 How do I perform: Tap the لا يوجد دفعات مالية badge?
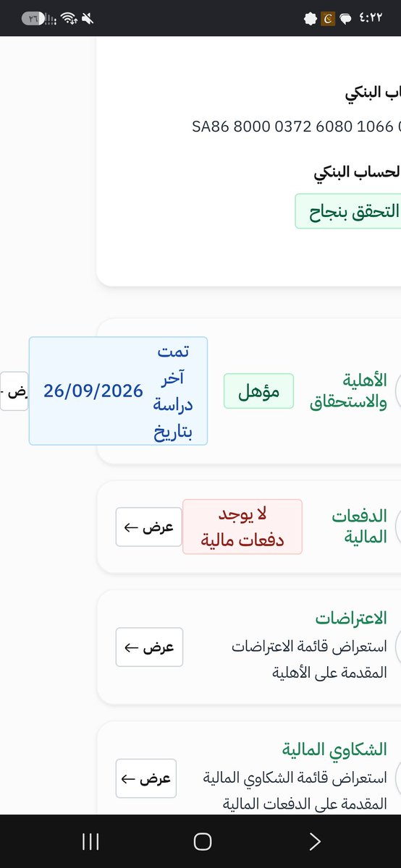coord(242,527)
